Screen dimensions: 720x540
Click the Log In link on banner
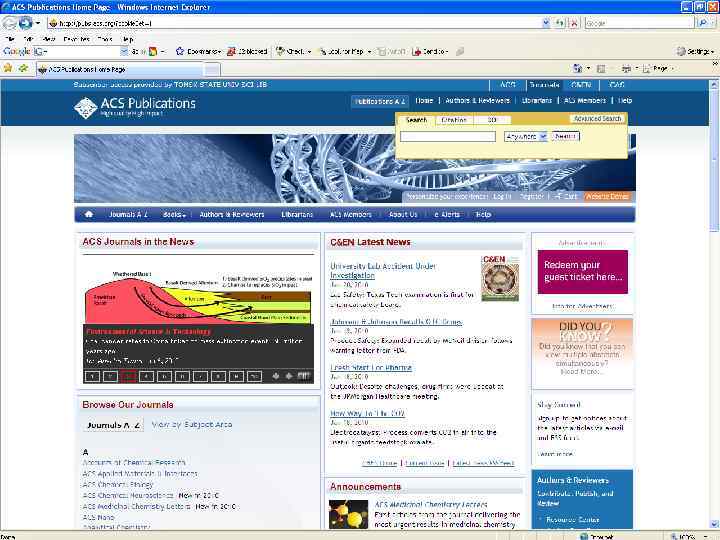pyautogui.click(x=501, y=197)
